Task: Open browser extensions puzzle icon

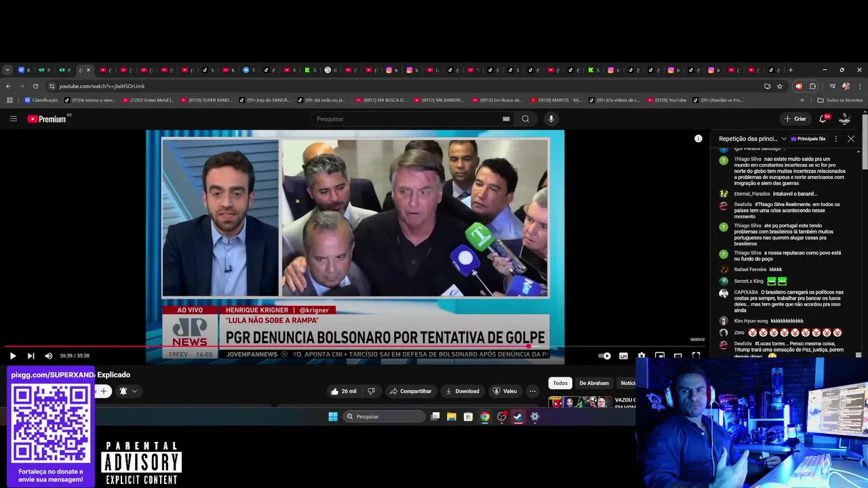Action: 813,86
